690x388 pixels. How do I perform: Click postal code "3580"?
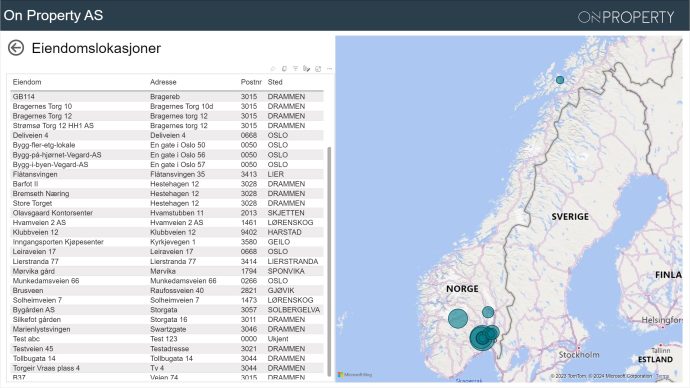[249, 242]
